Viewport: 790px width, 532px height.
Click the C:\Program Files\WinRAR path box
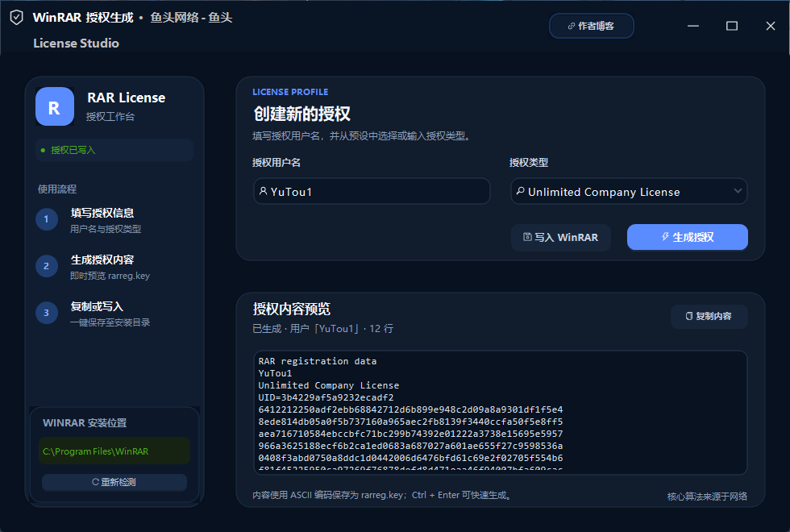pyautogui.click(x=114, y=451)
